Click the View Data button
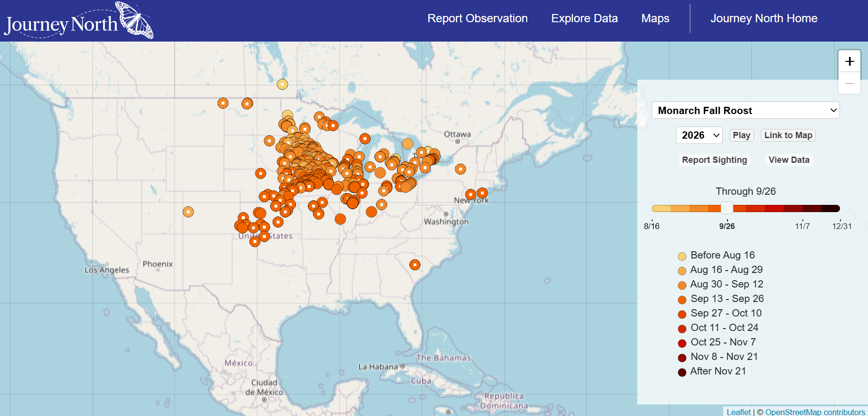The image size is (868, 416). pos(789,160)
